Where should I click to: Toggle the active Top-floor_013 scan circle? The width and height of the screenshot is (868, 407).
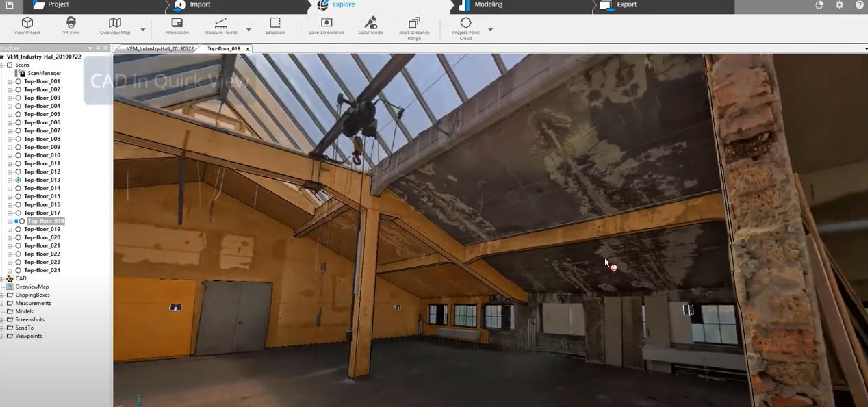point(18,180)
